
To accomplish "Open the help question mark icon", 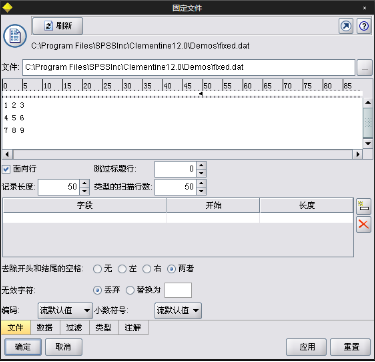I will [364, 26].
